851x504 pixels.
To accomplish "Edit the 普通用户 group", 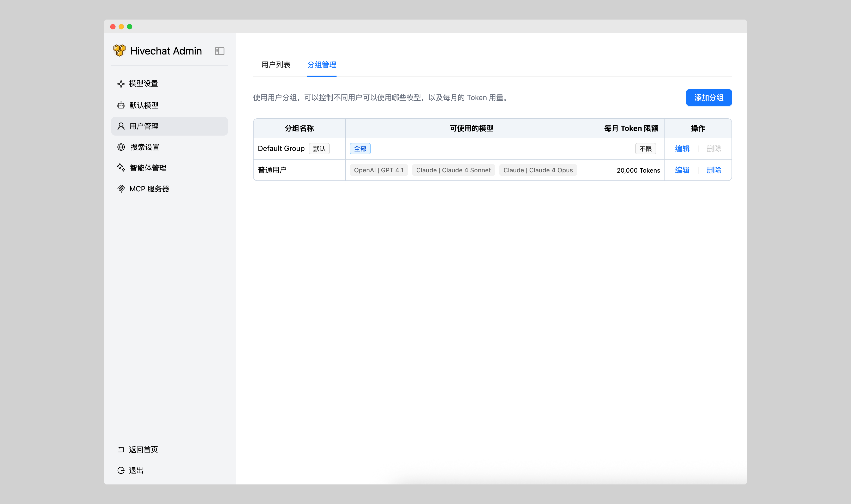I will coord(682,170).
